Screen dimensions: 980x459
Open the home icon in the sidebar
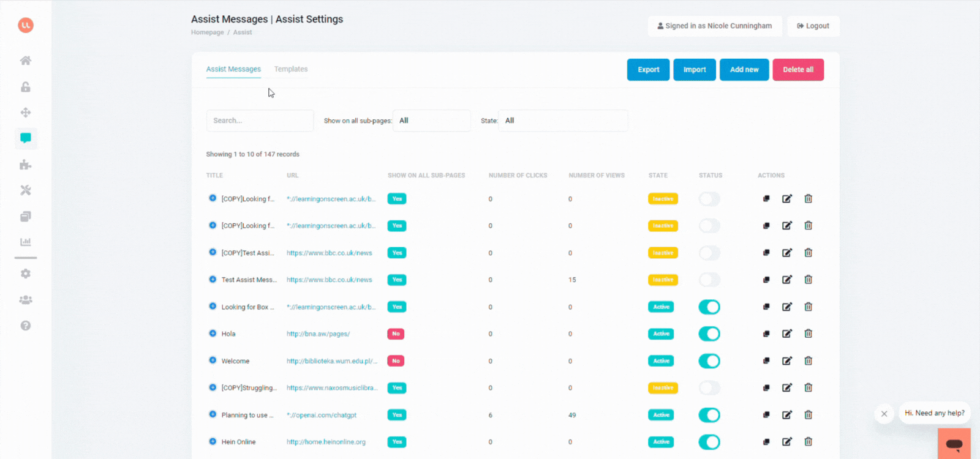26,61
